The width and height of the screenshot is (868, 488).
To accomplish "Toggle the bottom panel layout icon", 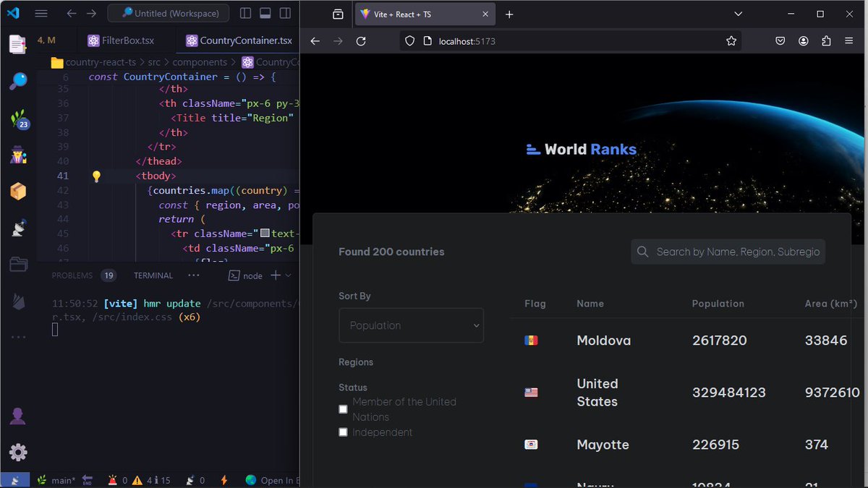I will point(265,13).
